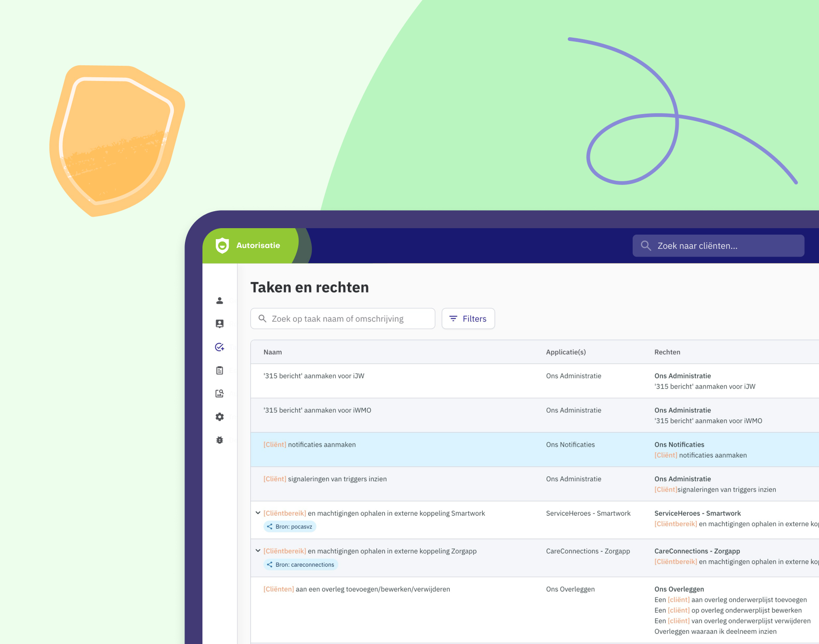This screenshot has width=819, height=644.
Task: Open the Filters button
Action: click(468, 319)
